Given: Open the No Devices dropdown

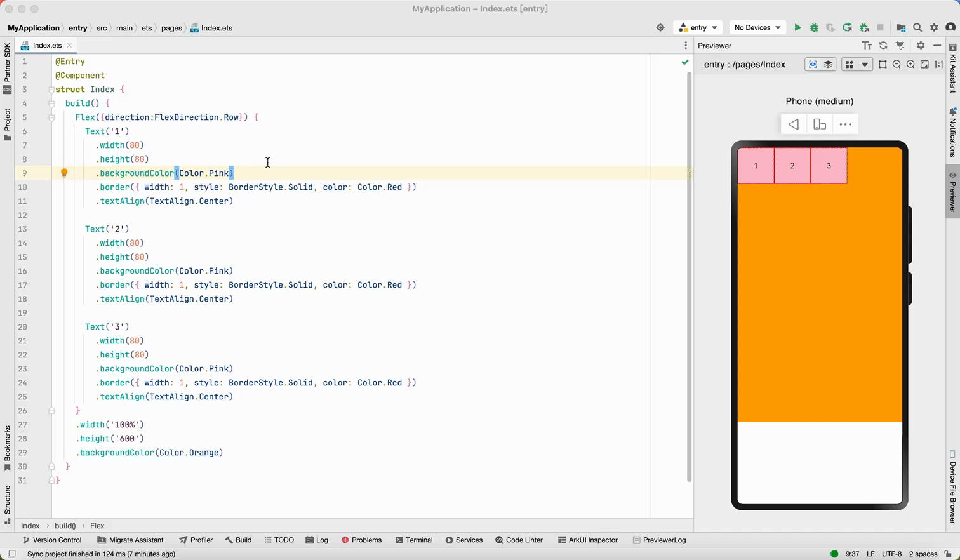Looking at the screenshot, I should pos(757,28).
